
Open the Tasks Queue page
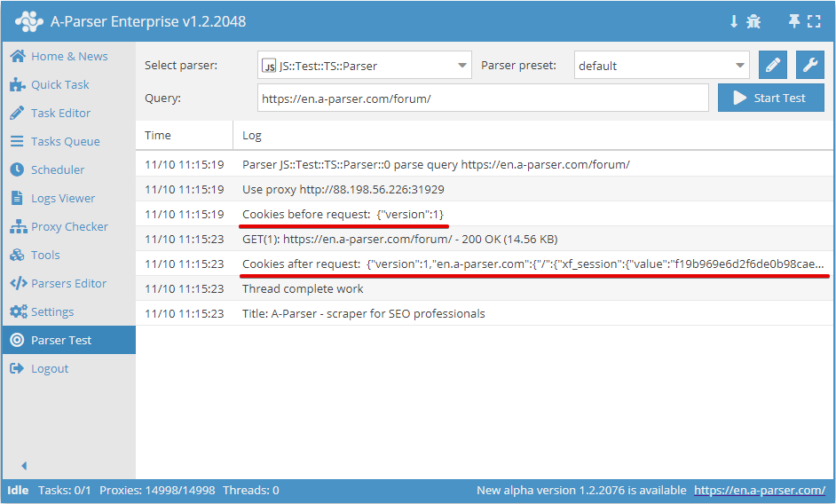point(65,141)
